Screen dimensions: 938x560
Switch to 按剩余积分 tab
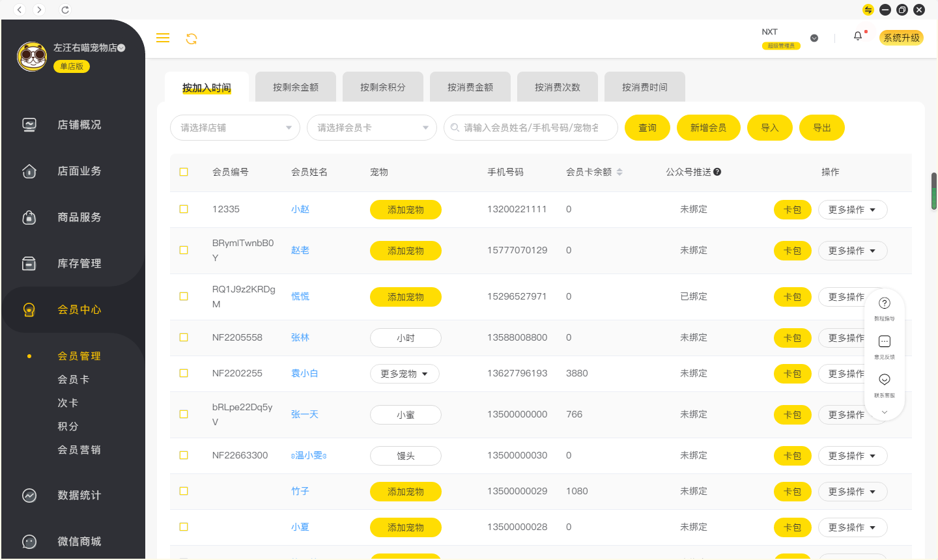[x=383, y=87]
